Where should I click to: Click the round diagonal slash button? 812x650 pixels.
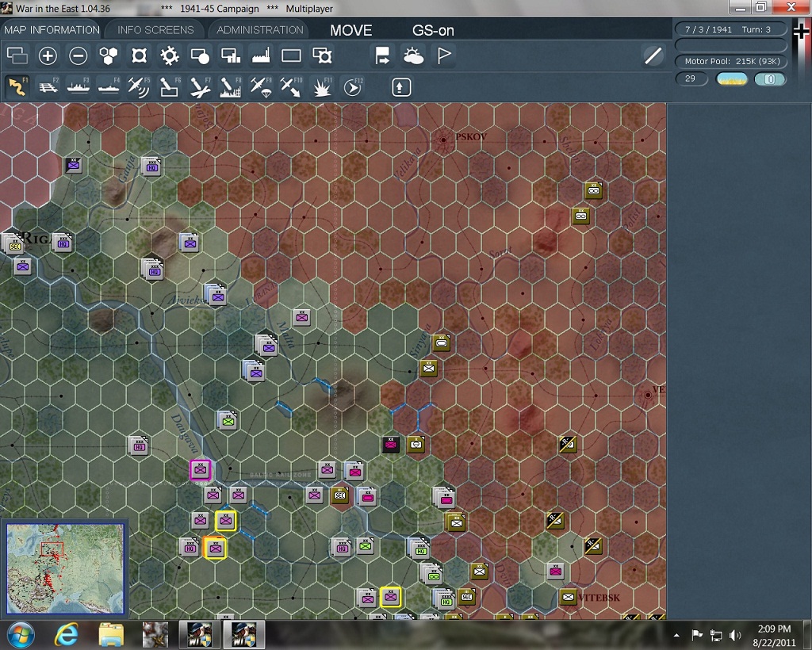coord(653,55)
